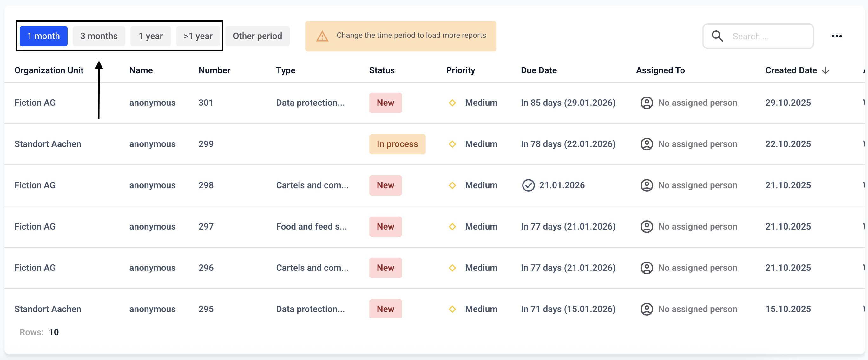The width and height of the screenshot is (868, 360).
Task: Open the Other period selector
Action: pos(257,36)
